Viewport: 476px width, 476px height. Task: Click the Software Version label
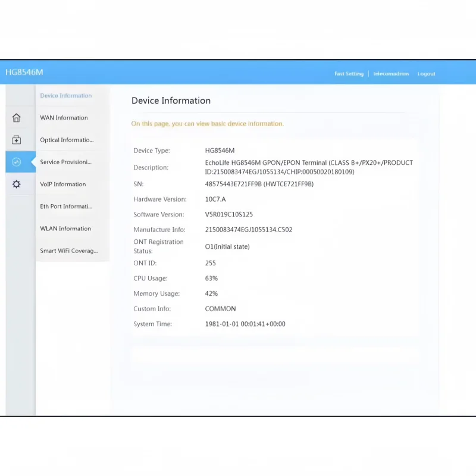tap(159, 214)
